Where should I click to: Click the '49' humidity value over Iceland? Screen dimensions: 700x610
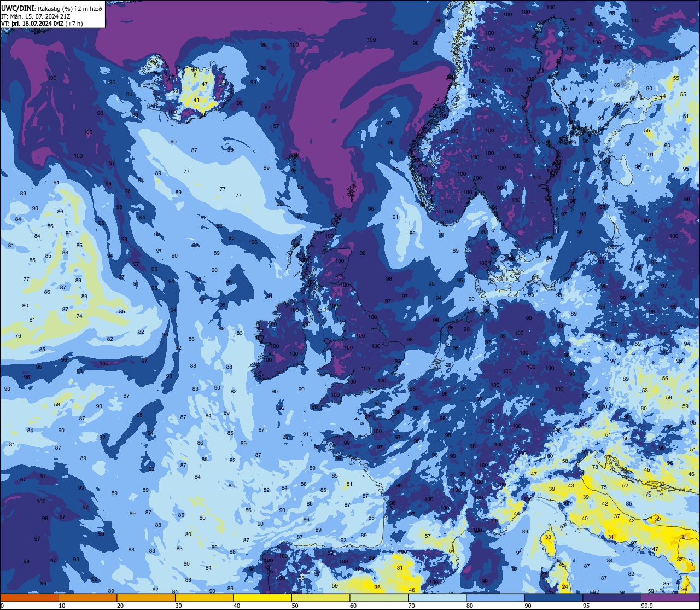point(194,69)
